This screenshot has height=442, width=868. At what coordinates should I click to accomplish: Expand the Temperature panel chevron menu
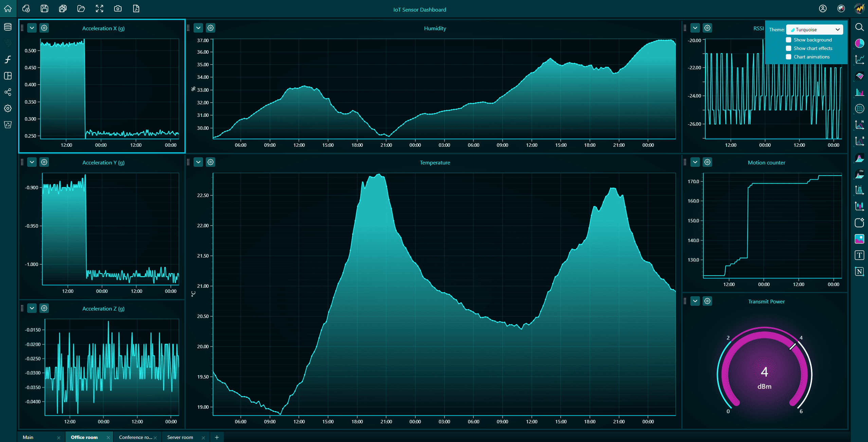(198, 162)
